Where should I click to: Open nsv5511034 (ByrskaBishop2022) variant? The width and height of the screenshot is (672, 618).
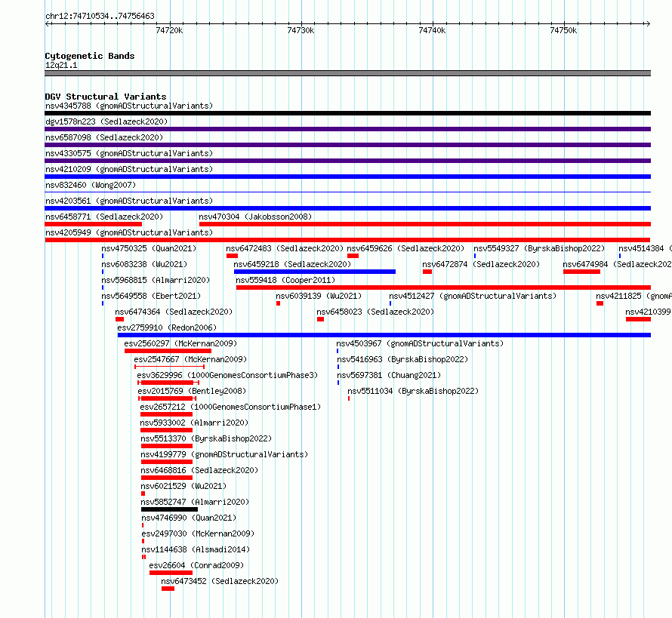coord(413,391)
